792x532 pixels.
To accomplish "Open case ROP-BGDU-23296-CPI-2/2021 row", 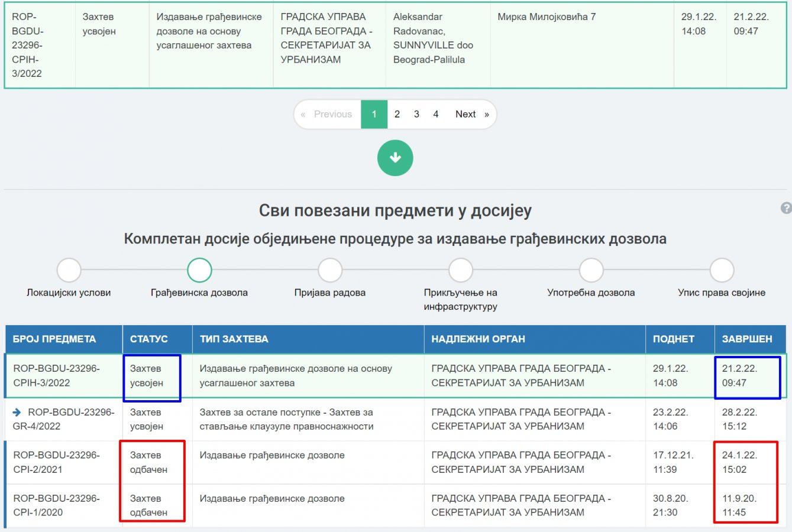I will click(56, 462).
